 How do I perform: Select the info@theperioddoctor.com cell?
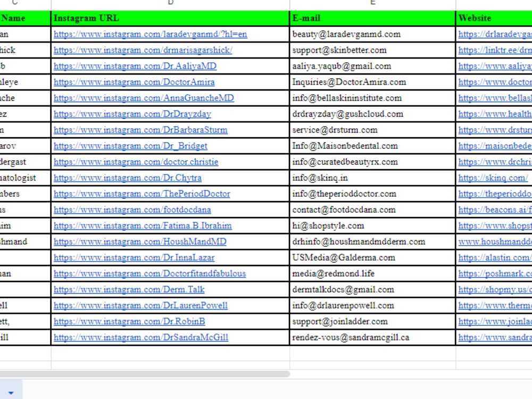click(x=372, y=194)
